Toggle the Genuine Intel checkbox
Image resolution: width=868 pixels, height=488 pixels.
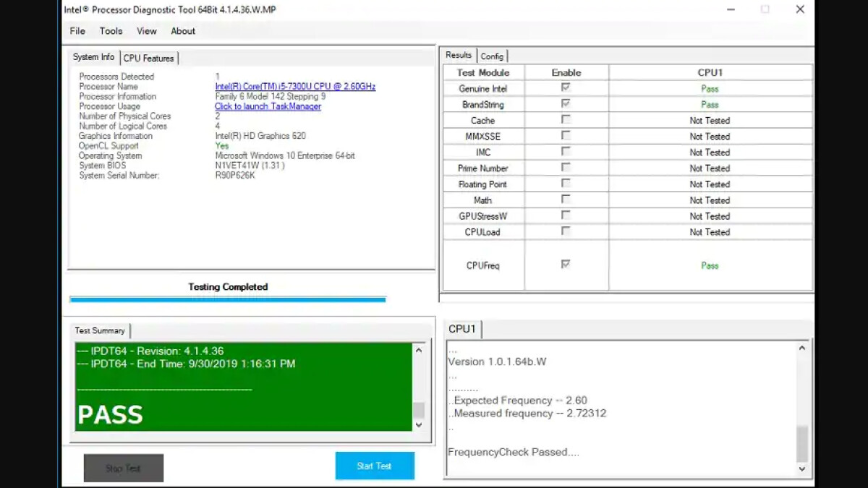[566, 87]
